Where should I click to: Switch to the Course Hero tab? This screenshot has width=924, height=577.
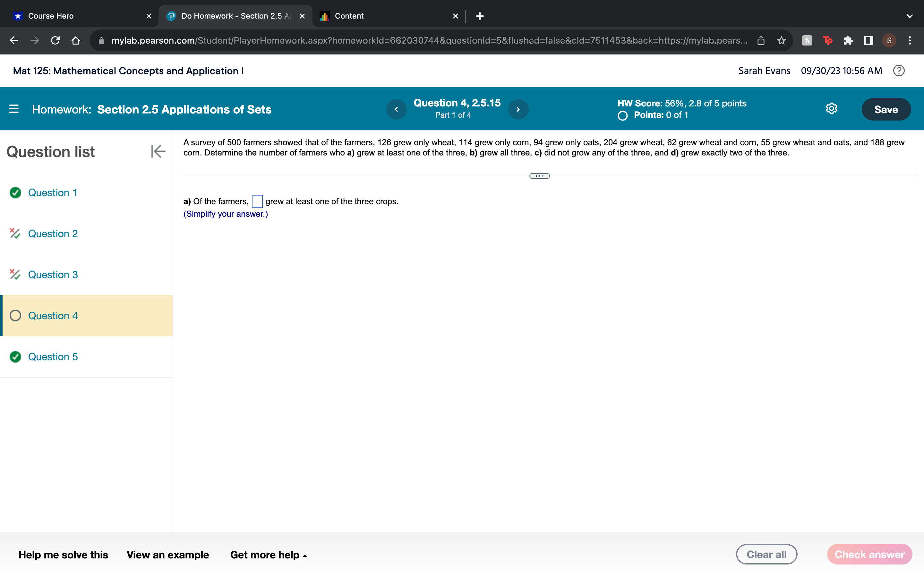[x=51, y=16]
